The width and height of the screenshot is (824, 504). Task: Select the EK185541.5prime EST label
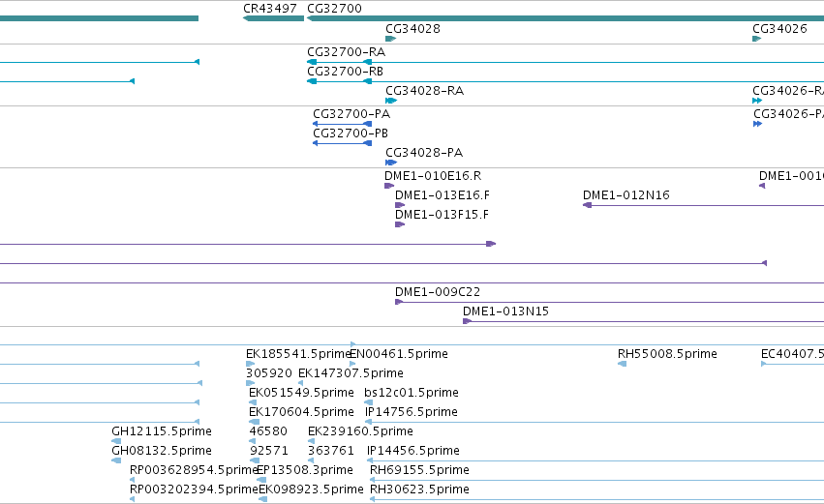(x=298, y=354)
